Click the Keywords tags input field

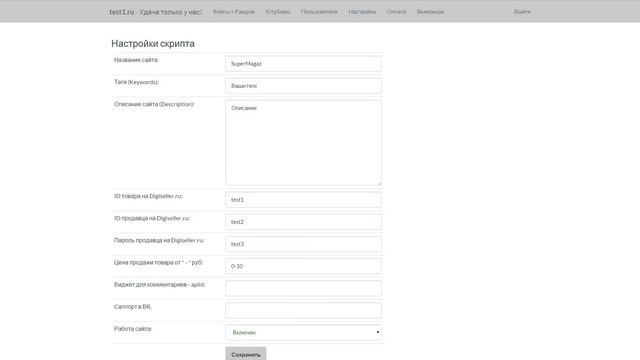click(x=303, y=86)
